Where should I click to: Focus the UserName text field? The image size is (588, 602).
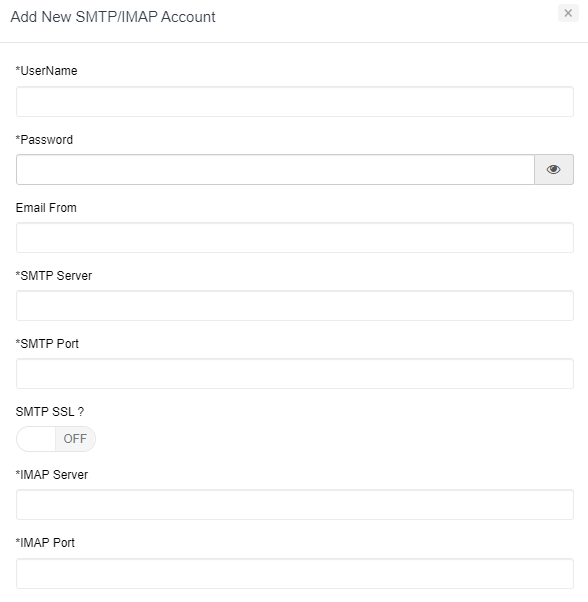pyautogui.click(x=295, y=102)
